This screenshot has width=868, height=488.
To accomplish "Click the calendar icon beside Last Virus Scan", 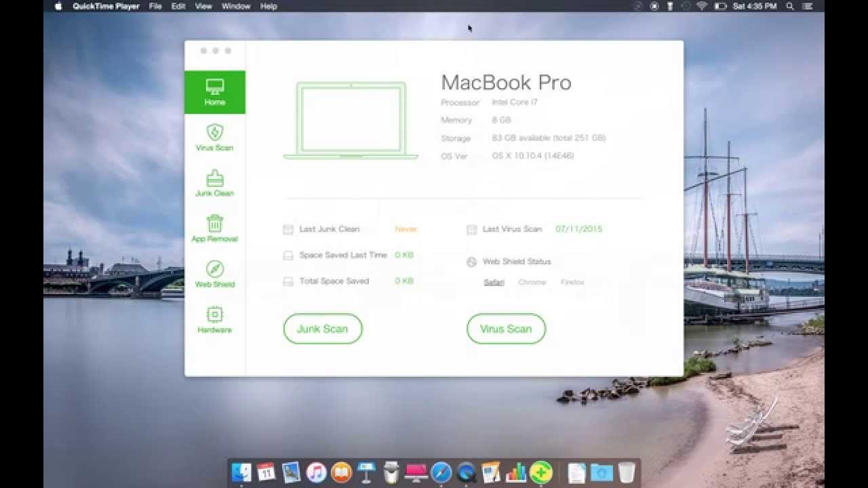I will coord(472,229).
